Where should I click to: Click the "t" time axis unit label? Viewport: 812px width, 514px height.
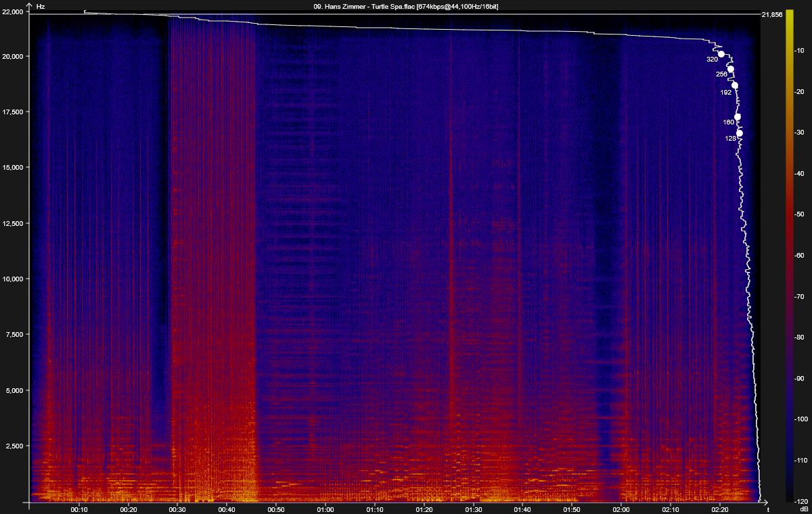tap(768, 509)
